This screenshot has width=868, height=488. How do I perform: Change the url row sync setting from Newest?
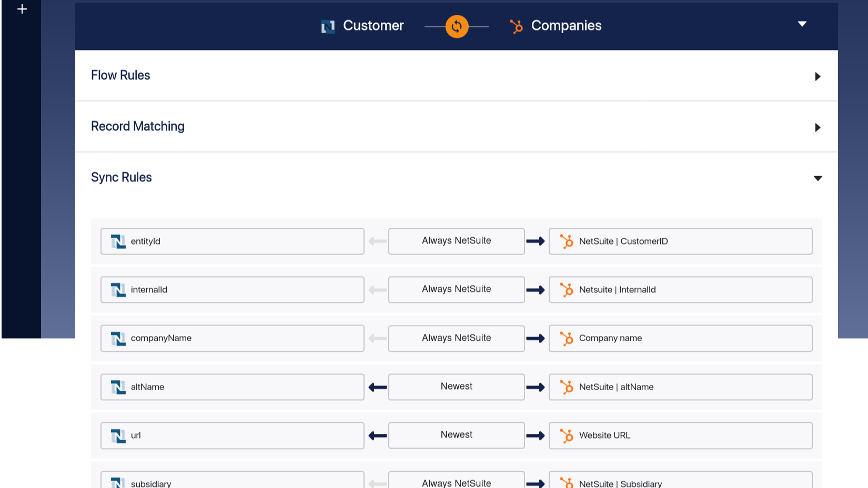456,435
